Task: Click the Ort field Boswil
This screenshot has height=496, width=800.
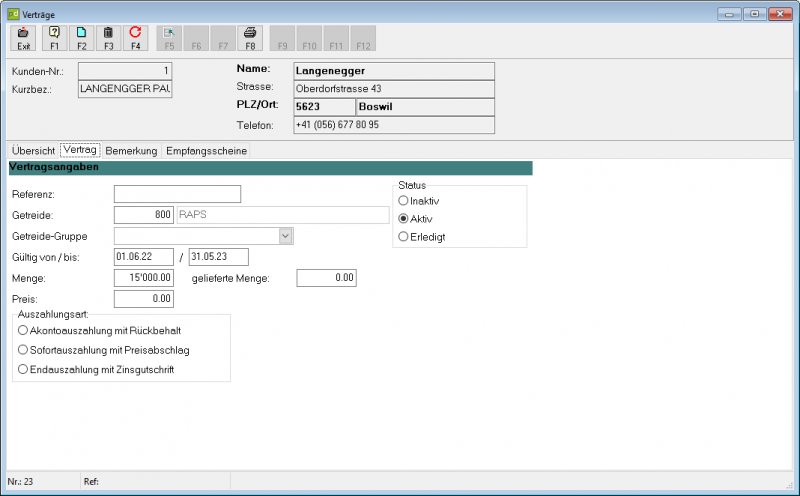Action: click(x=425, y=107)
